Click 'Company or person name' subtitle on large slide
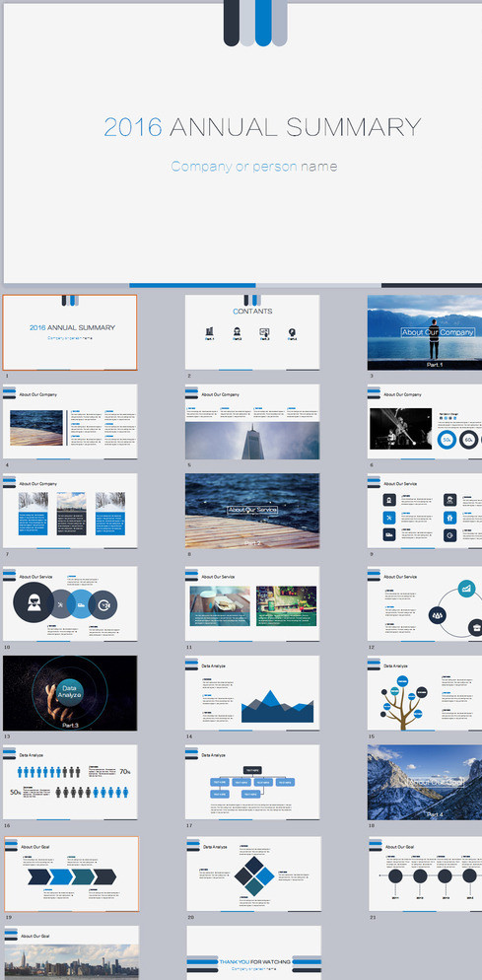The width and height of the screenshot is (482, 980). tap(254, 167)
